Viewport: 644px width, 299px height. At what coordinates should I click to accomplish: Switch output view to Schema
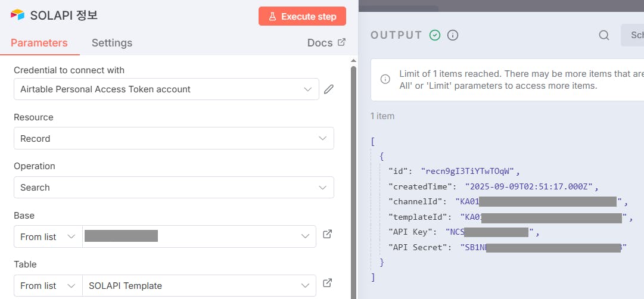click(633, 35)
